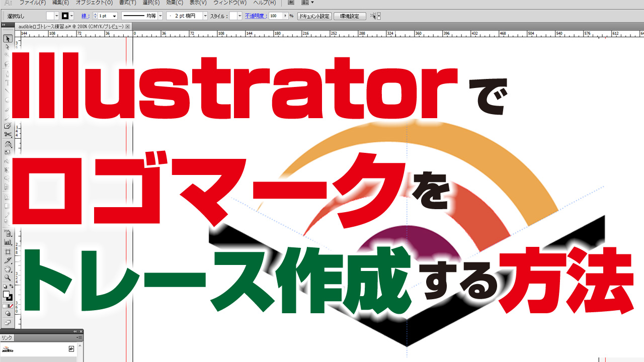Open the 不透明度 transparency link
Screen dimensions: 644x362
[x=256, y=16]
